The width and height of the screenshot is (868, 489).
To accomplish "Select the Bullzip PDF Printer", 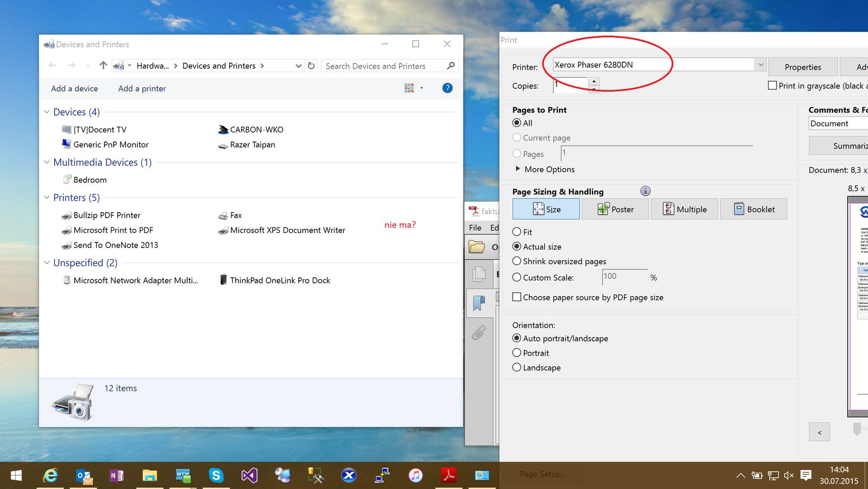I will [x=101, y=215].
